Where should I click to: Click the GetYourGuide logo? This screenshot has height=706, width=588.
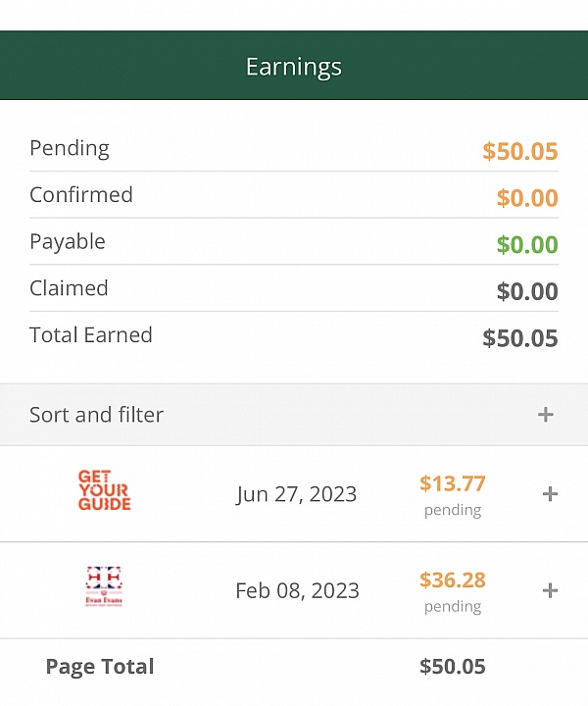(x=104, y=490)
